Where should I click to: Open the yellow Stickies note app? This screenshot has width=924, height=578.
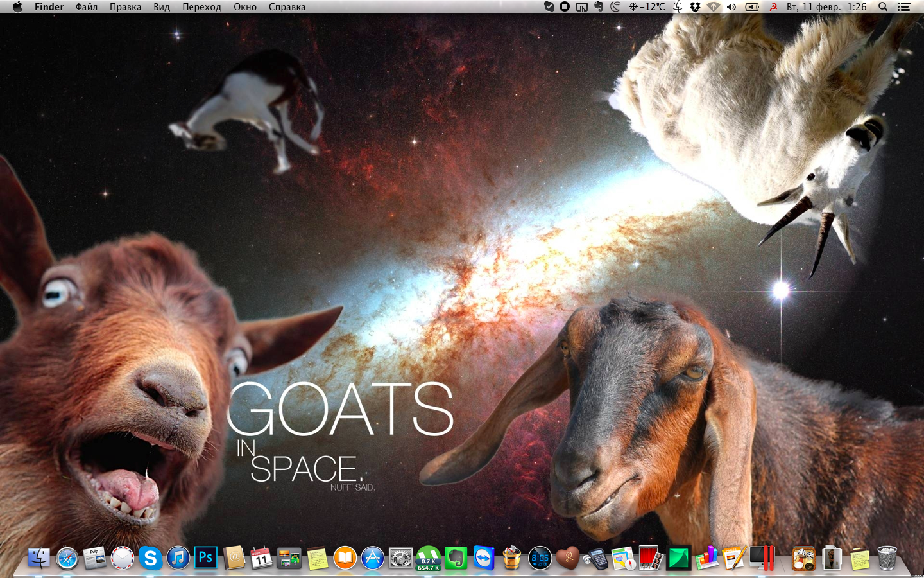[317, 558]
